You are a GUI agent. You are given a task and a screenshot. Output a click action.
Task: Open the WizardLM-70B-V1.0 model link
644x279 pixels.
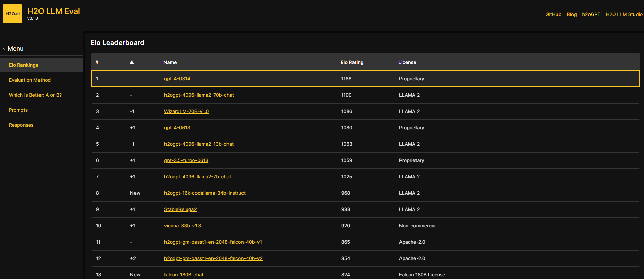(x=186, y=111)
